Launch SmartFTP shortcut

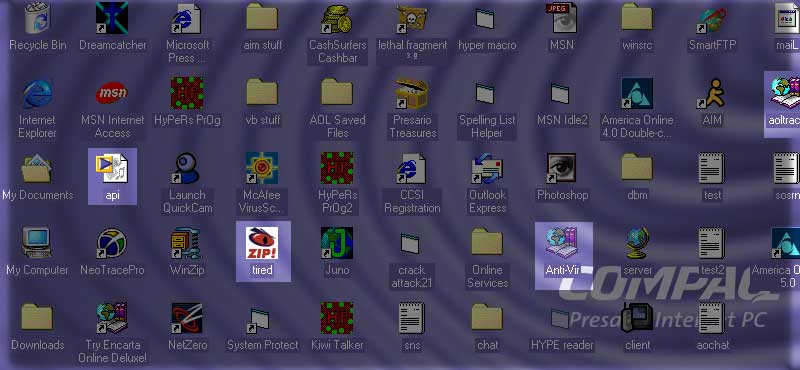[x=712, y=18]
